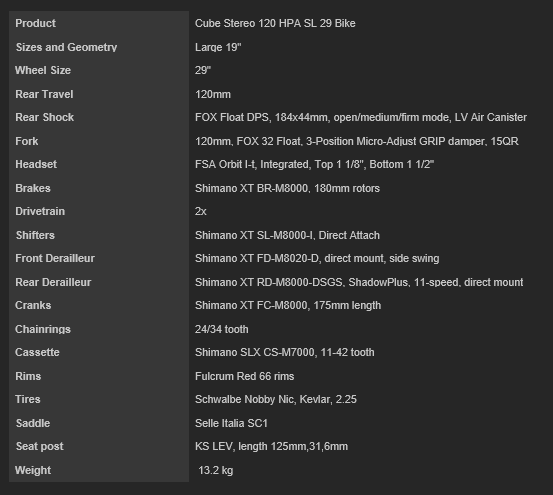
Task: Select the Front Derailleur FD-M8020-D text
Action: pos(317,258)
